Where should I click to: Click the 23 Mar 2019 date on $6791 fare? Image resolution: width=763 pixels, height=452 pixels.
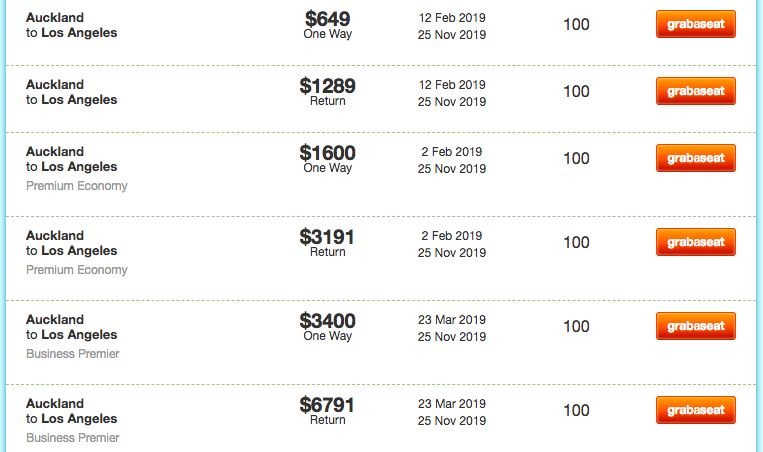452,403
